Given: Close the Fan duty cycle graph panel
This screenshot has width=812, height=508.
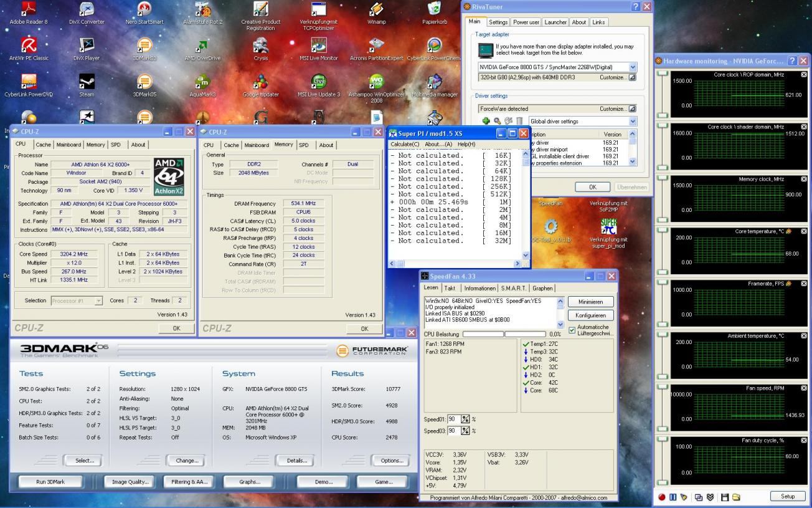Looking at the screenshot, I should coord(803,440).
